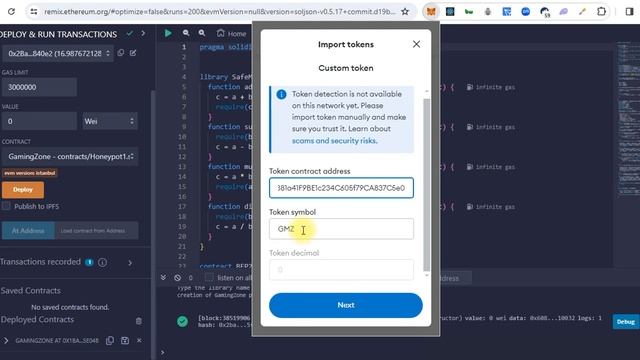This screenshot has height=360, width=640.
Task: Delete all deployed contracts trash icon
Action: (139, 321)
